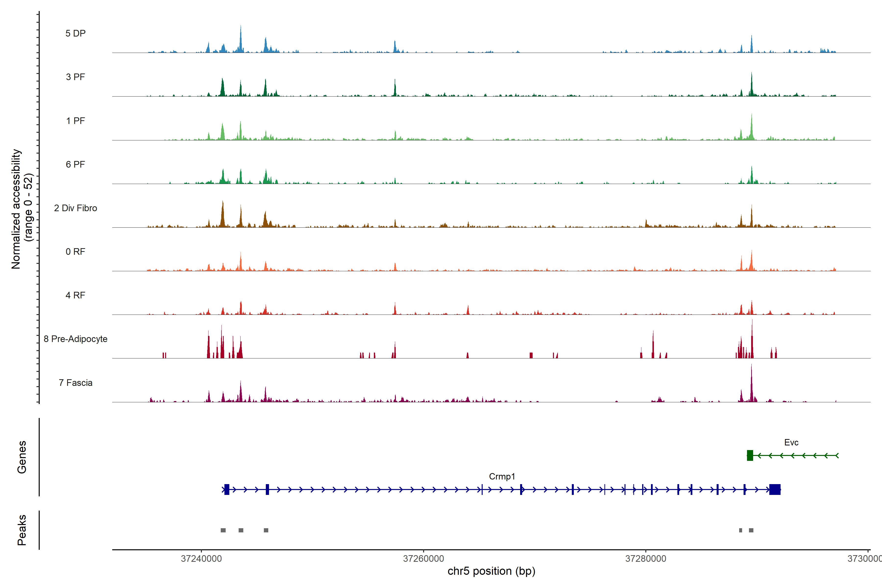Select the 2 Div Fibro track label
882x588 pixels.
pos(75,208)
